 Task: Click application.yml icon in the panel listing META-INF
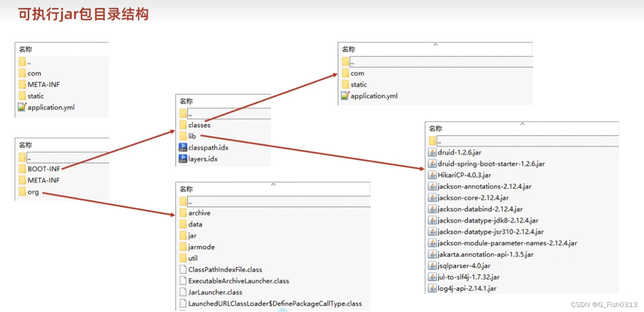point(22,107)
